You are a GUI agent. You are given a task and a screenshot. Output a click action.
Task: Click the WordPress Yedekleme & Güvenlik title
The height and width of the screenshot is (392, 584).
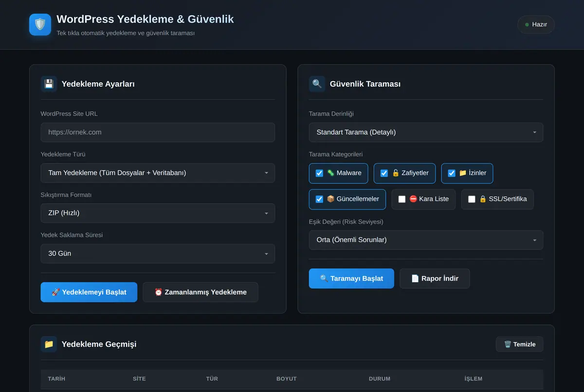coord(145,19)
